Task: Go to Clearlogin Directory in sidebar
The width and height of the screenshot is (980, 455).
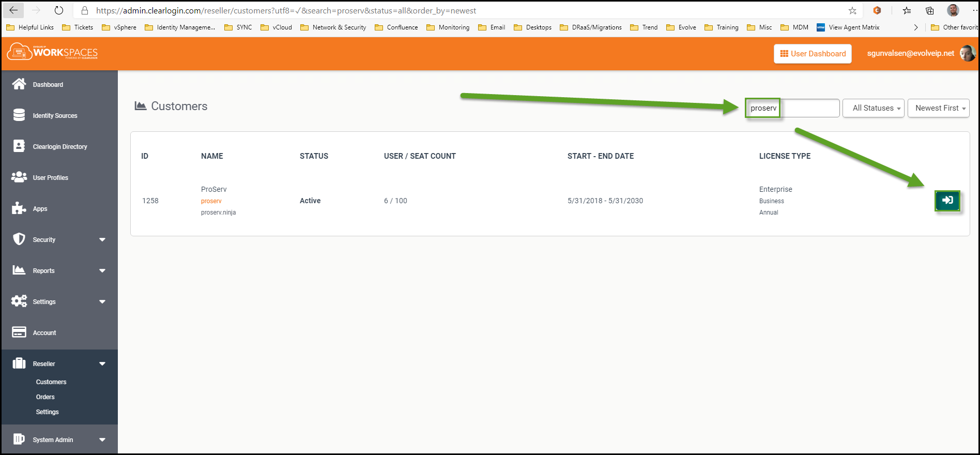Action: pos(59,147)
